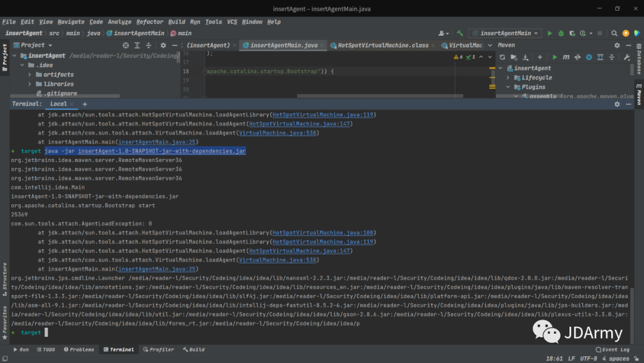Screen dimensions: 644x363
Task: Click the colorful JetBrains icon in main toolbar
Action: pos(637,33)
